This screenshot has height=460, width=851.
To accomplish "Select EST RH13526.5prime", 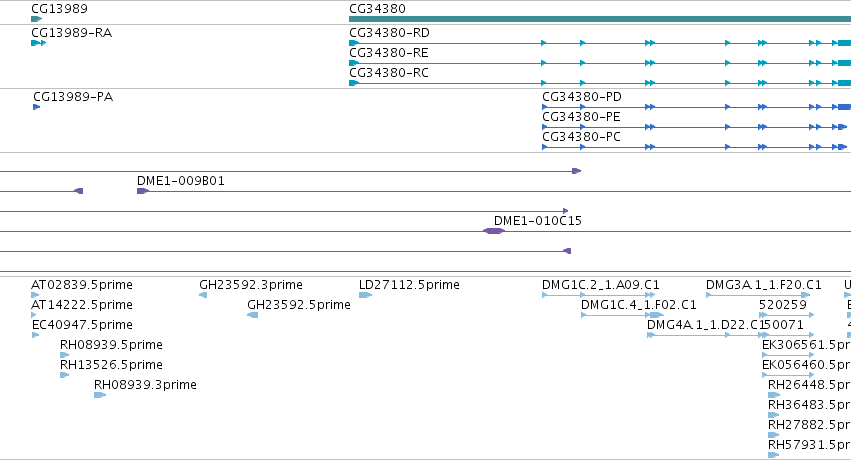I will coord(111,365).
